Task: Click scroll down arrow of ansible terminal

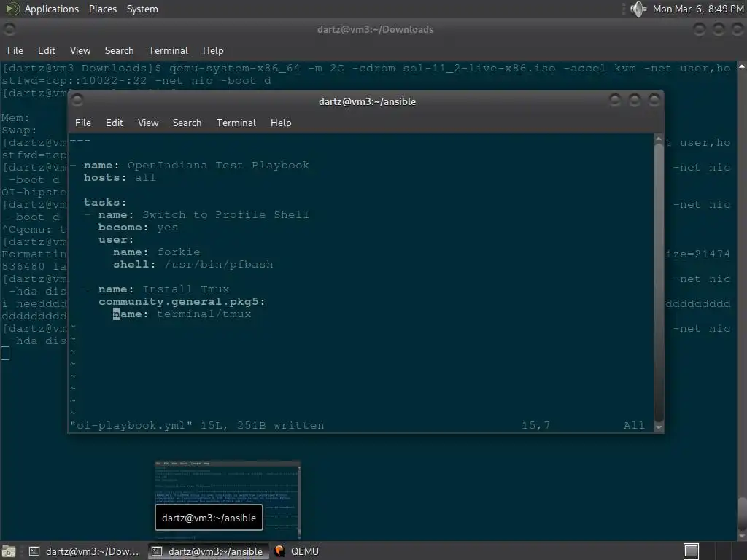Action: tap(659, 427)
